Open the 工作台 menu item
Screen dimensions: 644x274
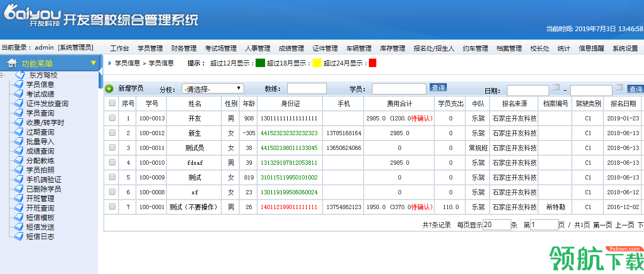tap(120, 49)
